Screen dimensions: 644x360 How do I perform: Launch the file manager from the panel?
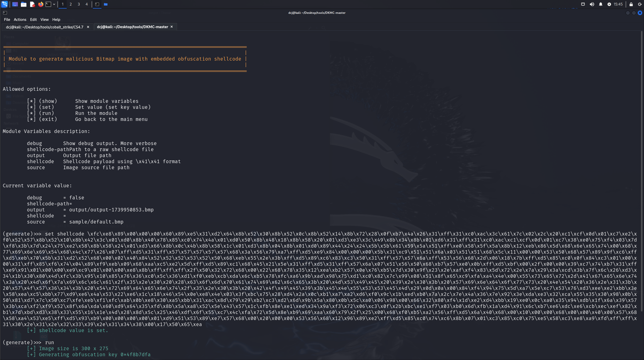(24, 4)
